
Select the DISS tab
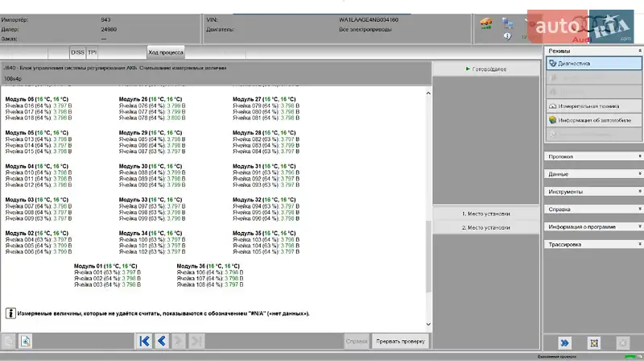click(x=77, y=52)
